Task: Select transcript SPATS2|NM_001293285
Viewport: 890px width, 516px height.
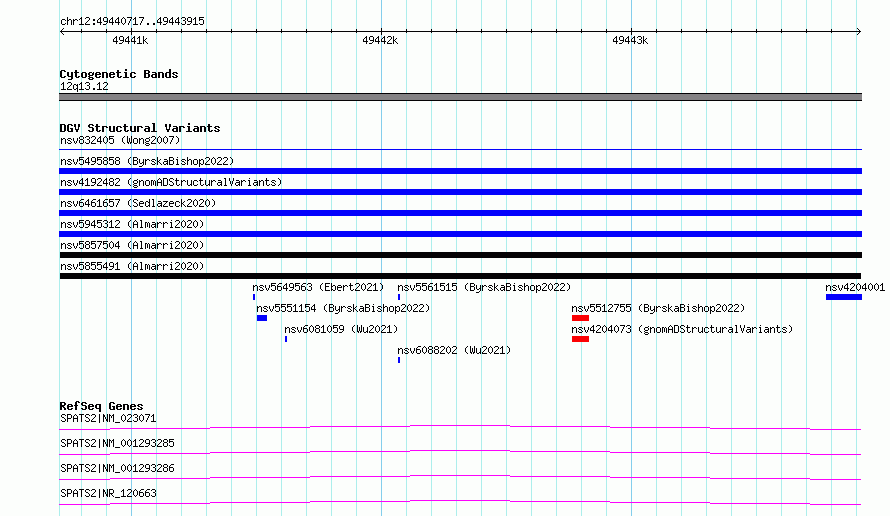Action: point(117,443)
